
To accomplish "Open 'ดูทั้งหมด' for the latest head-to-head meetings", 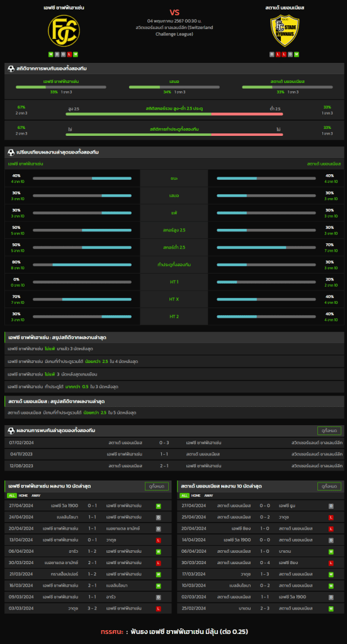I will [x=329, y=430].
